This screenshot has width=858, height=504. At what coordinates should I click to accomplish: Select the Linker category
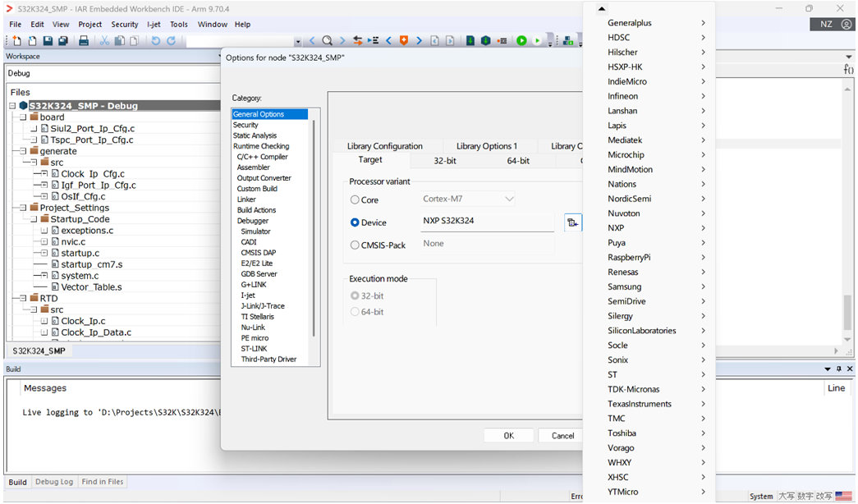pyautogui.click(x=246, y=199)
